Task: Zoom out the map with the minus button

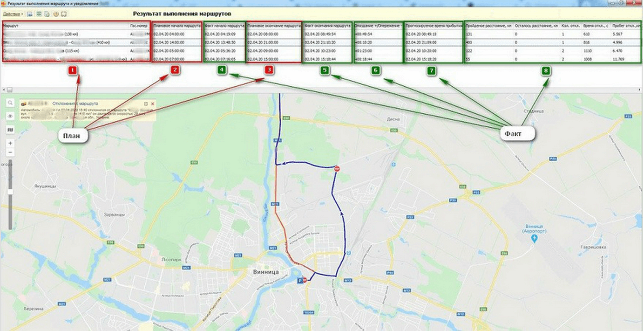Action: click(x=10, y=152)
